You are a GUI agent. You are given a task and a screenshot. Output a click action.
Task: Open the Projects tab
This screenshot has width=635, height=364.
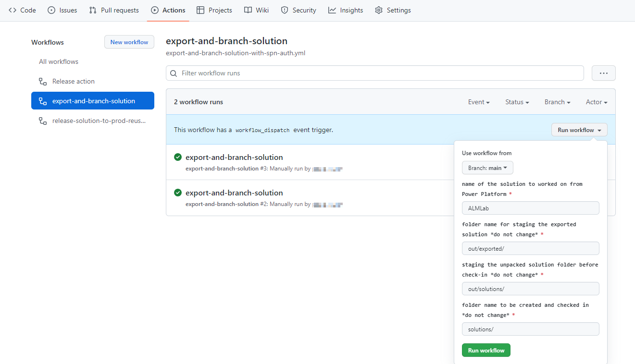tap(214, 10)
